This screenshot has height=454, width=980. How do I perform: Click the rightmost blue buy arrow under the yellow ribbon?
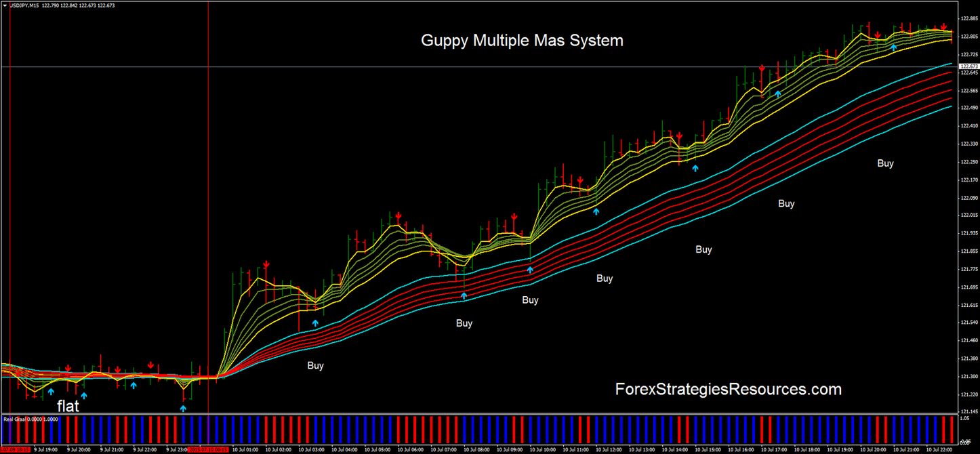click(x=893, y=48)
